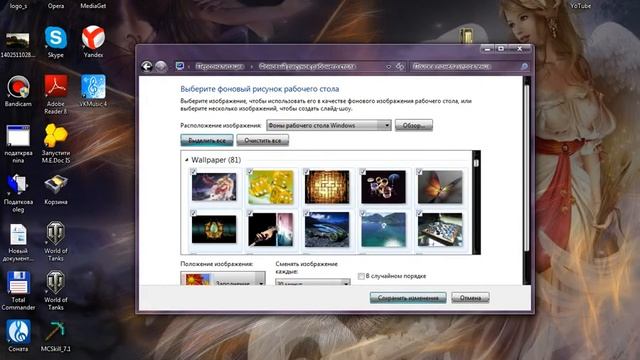This screenshot has height=360, width=640.
Task: Open the Положение изображения dropdown
Action: pyautogui.click(x=223, y=279)
